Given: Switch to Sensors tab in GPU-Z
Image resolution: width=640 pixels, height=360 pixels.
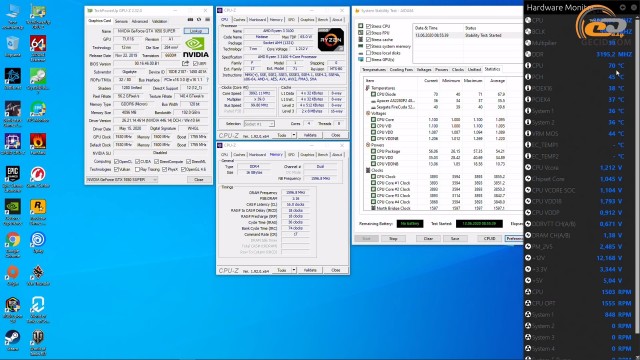Looking at the screenshot, I should click(x=121, y=21).
